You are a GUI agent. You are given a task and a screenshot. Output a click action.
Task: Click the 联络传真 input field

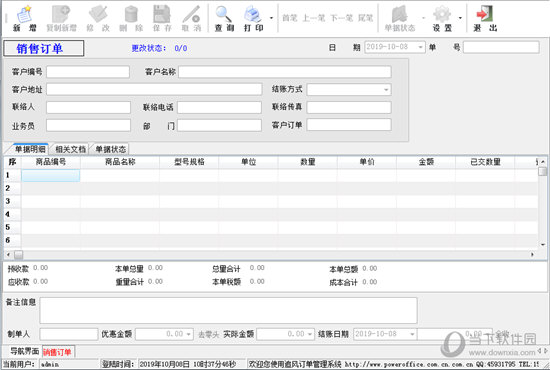(x=349, y=107)
